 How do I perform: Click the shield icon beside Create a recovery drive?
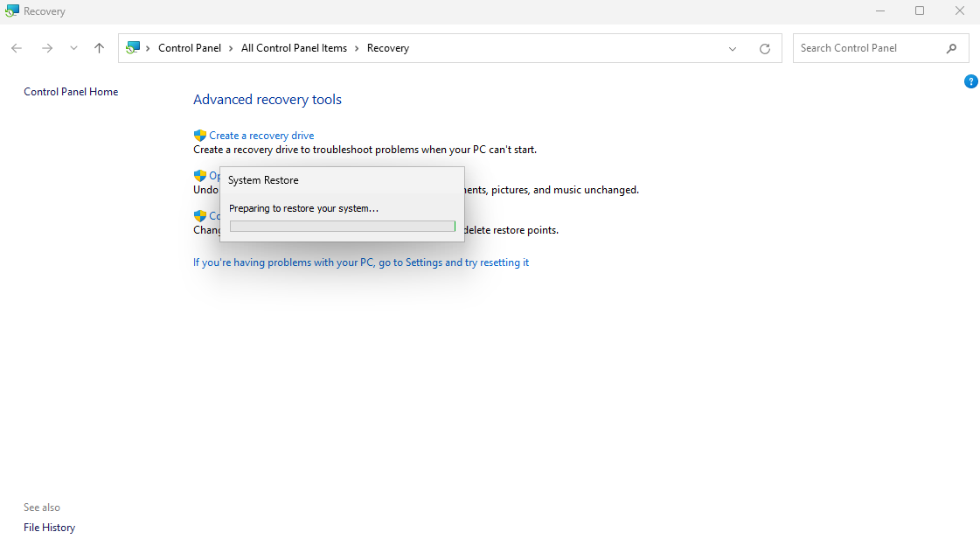[200, 135]
